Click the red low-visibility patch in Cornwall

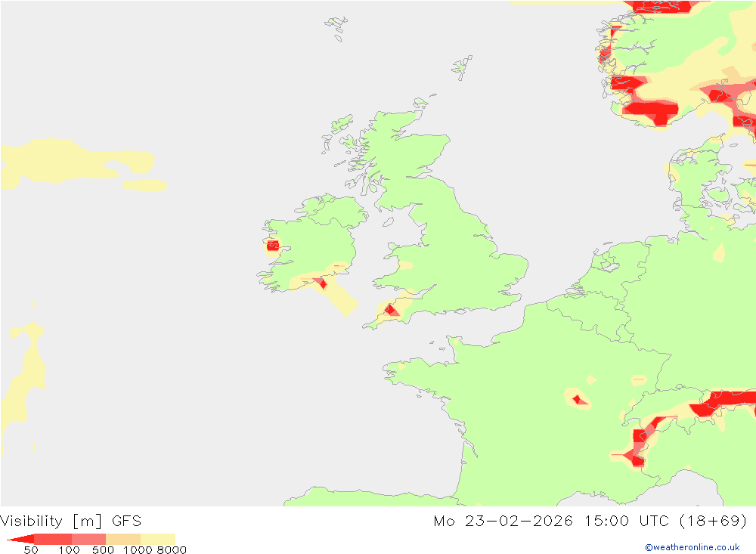click(391, 310)
